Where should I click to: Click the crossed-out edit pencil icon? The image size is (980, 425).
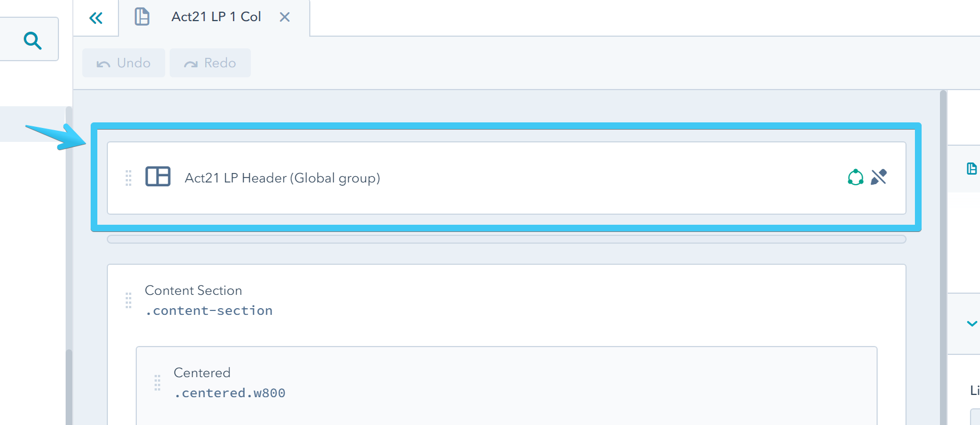pos(879,177)
